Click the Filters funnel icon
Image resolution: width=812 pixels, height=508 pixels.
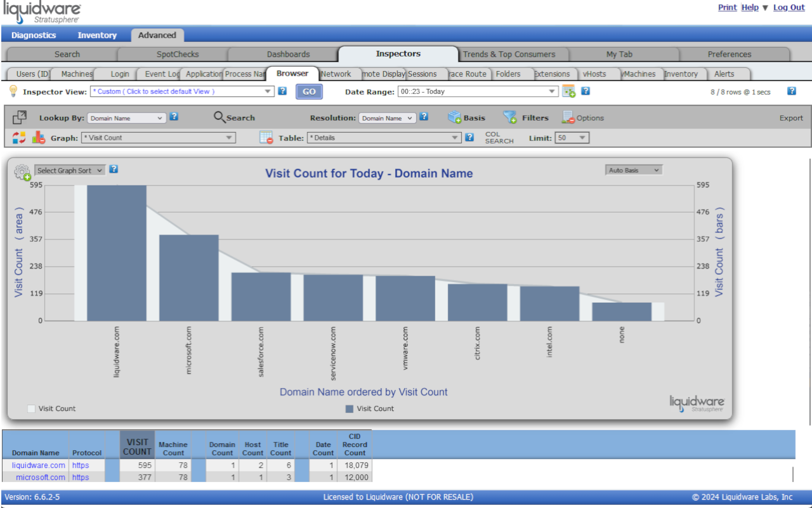click(510, 117)
